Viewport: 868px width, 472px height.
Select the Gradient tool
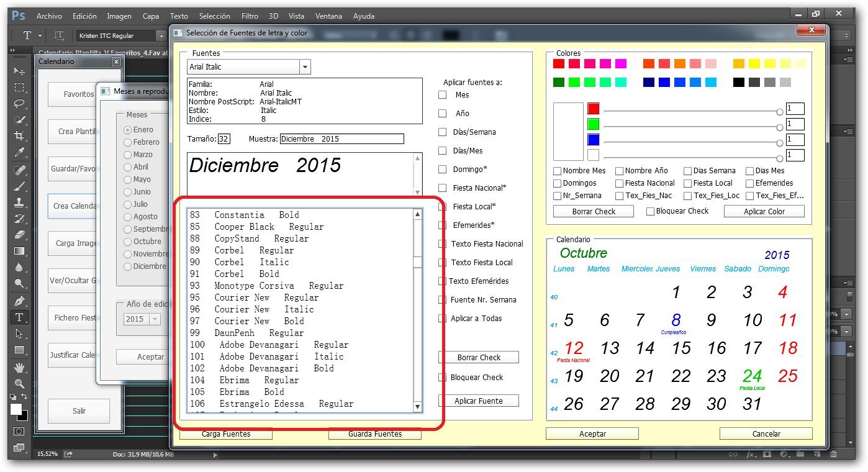tap(19, 251)
